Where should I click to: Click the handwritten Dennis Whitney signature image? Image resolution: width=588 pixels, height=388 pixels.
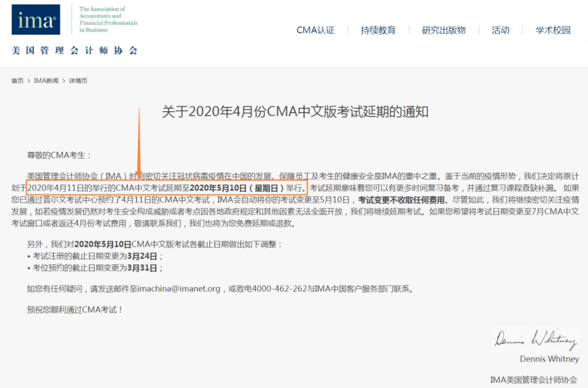[535, 339]
